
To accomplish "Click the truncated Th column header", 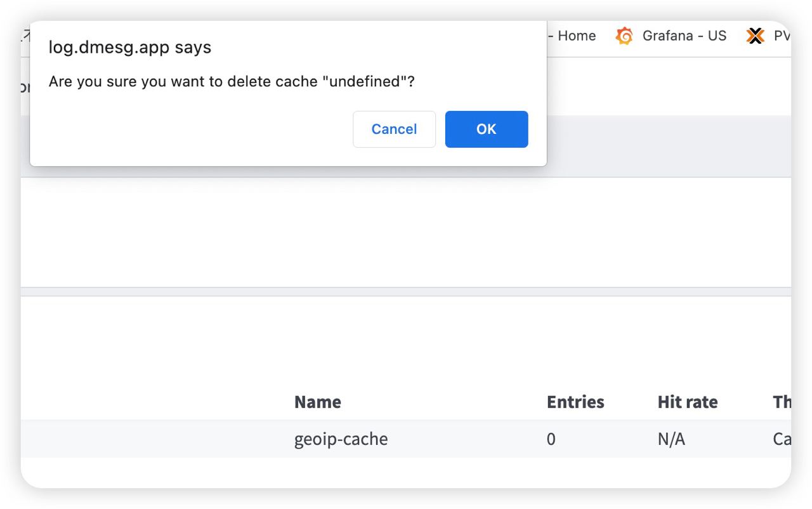I will click(782, 402).
